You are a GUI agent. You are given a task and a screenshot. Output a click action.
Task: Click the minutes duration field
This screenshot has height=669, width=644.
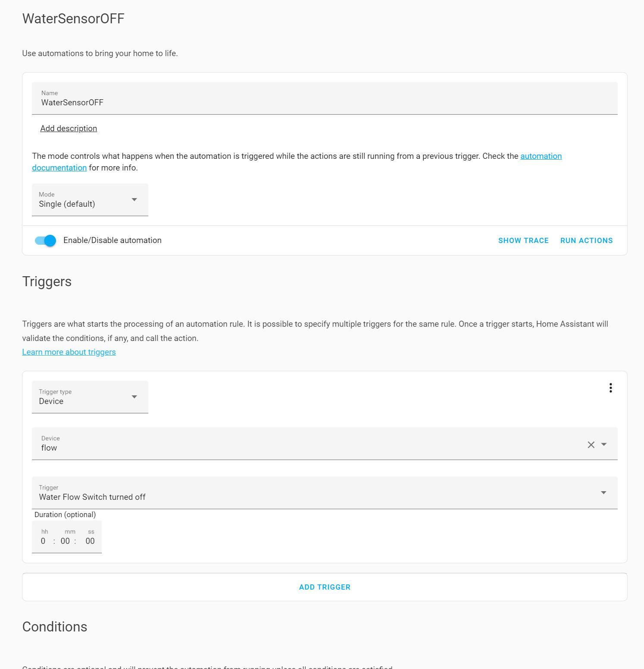coord(65,541)
